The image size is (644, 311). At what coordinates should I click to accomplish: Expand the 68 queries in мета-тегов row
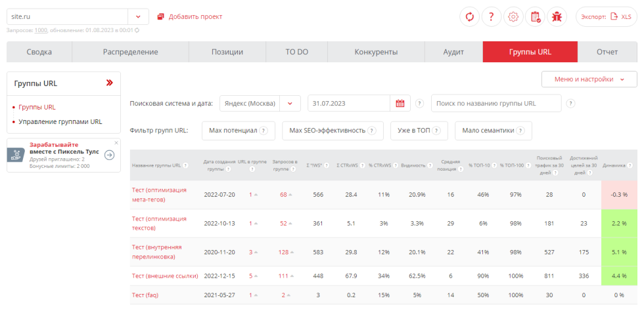pyautogui.click(x=287, y=194)
